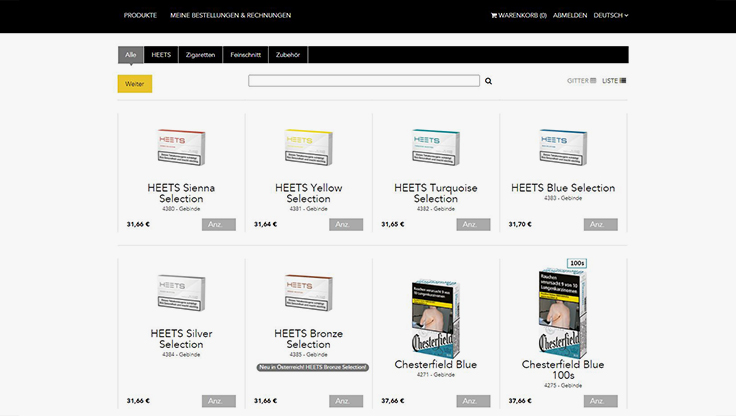This screenshot has width=736, height=416.
Task: Click the 31,70 € price text
Action: tap(520, 224)
